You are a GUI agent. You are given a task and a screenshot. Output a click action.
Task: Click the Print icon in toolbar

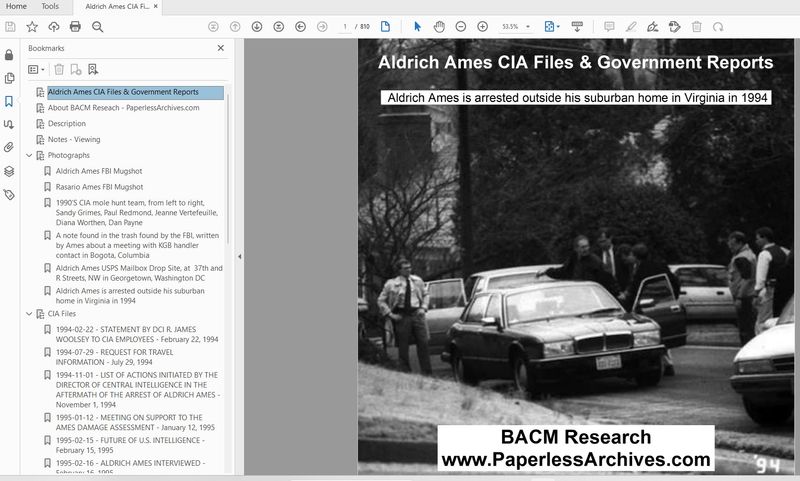coord(76,27)
